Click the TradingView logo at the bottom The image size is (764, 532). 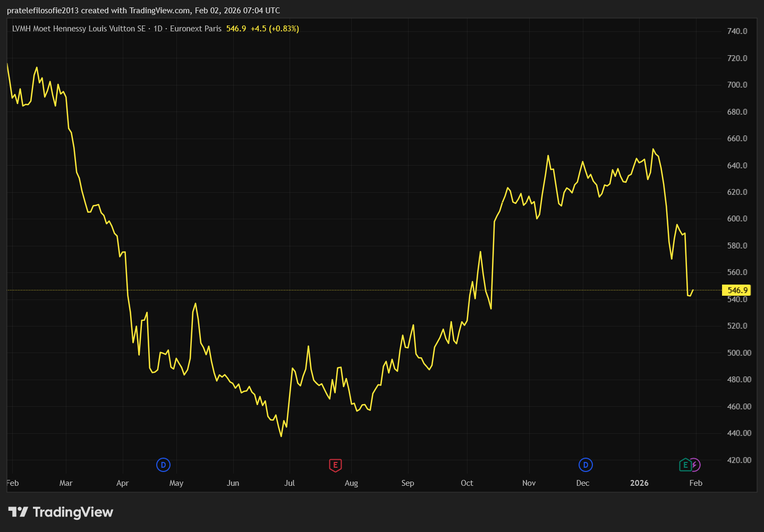coord(61,512)
